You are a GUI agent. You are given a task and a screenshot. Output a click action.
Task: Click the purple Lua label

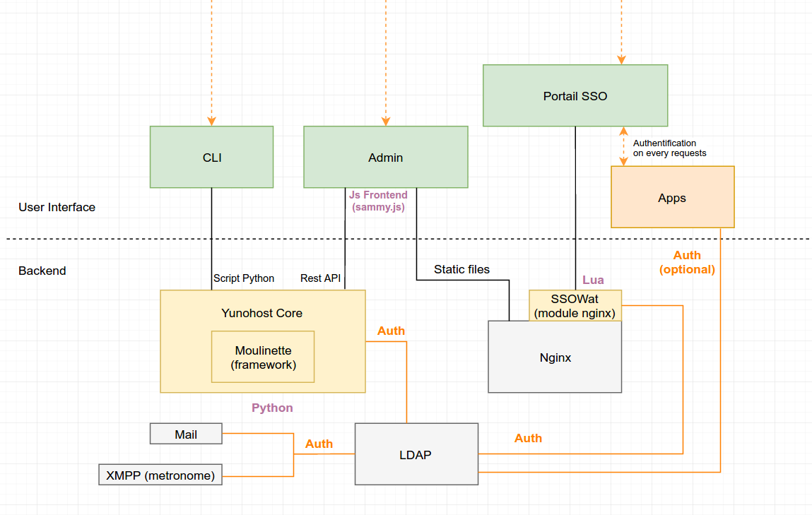pyautogui.click(x=593, y=280)
